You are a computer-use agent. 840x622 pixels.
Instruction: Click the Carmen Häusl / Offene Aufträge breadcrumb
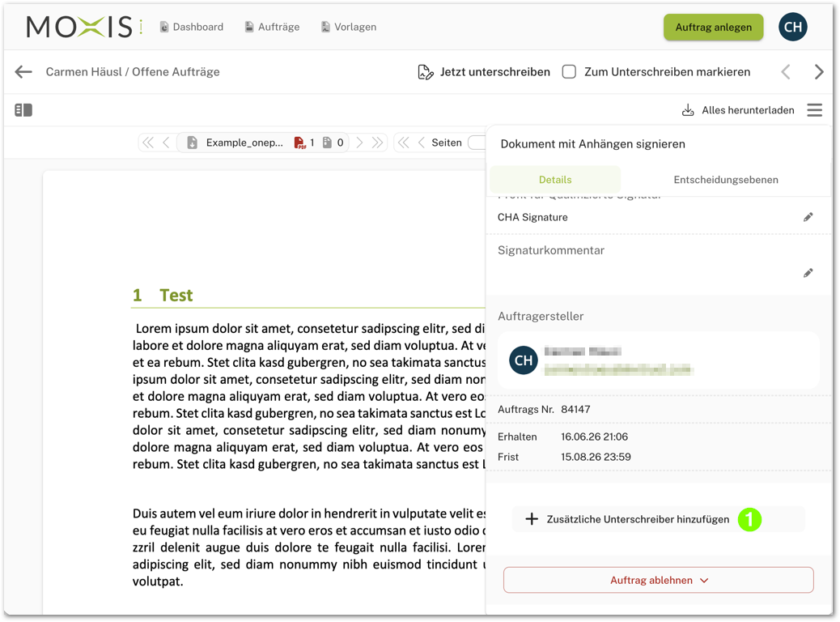133,72
